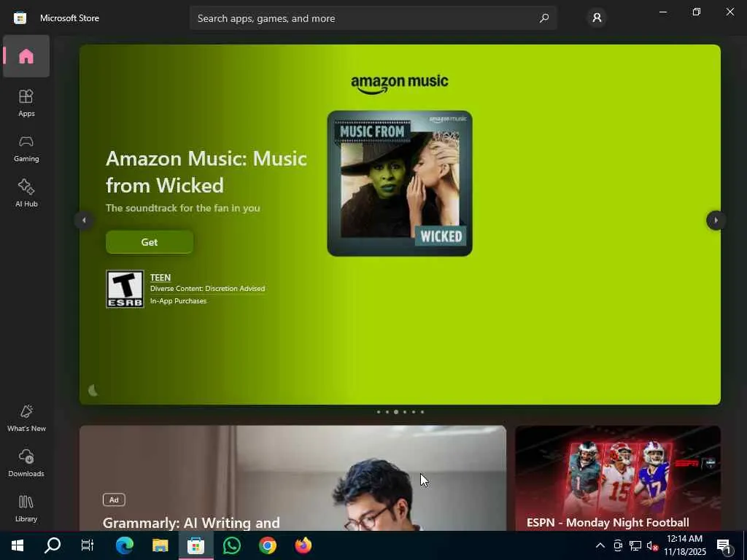Open Task View on taskbar
Screen dimensions: 747x560
point(88,545)
